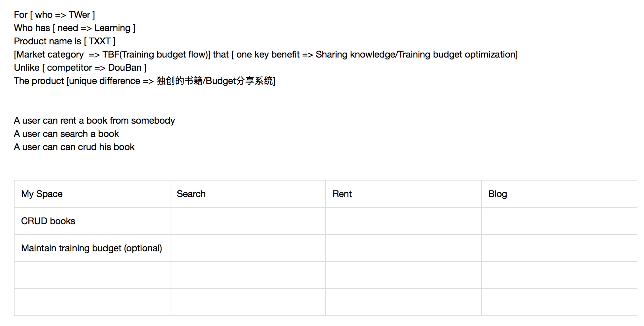Click 'Maintain training budget (optional)' cell
644x326 pixels.
click(x=92, y=248)
